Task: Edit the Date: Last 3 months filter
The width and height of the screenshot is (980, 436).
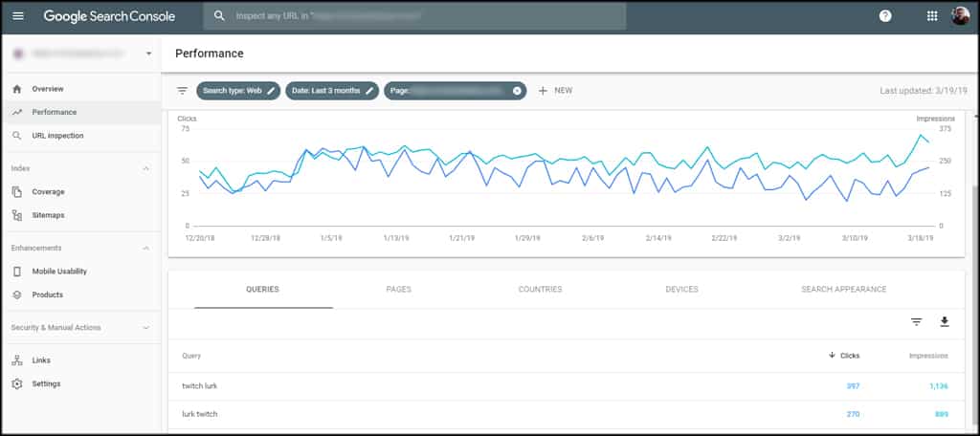Action: pyautogui.click(x=332, y=91)
